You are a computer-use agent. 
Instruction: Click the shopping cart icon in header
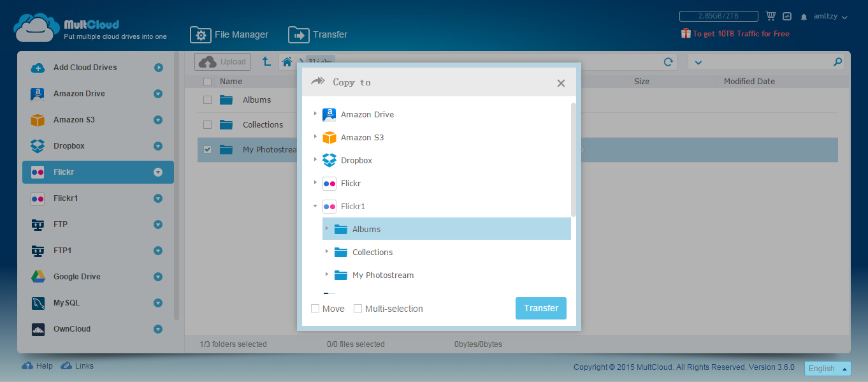[771, 17]
